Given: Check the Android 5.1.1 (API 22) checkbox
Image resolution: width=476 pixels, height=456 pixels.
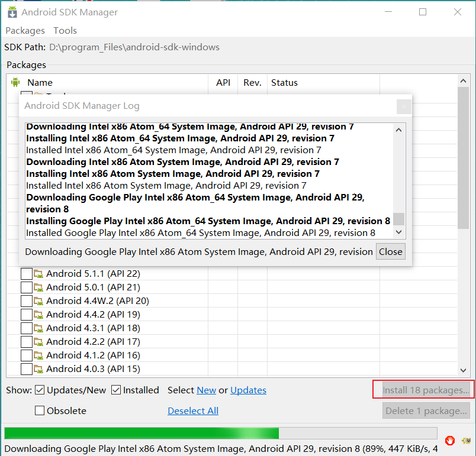Looking at the screenshot, I should click(27, 274).
